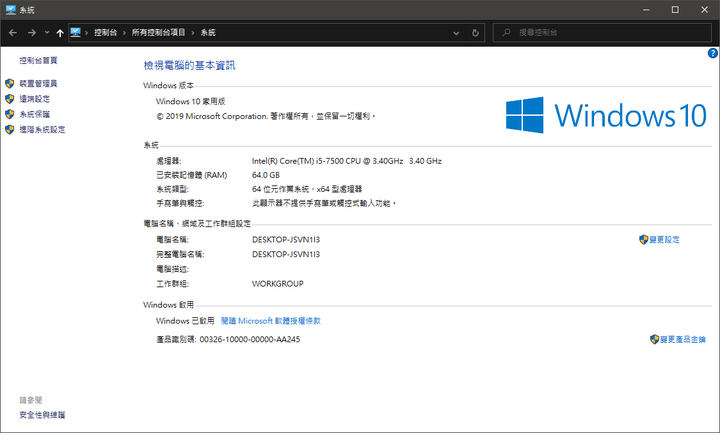Expand chevron after 控制台 breadcrumb
The width and height of the screenshot is (720, 433).
point(124,33)
